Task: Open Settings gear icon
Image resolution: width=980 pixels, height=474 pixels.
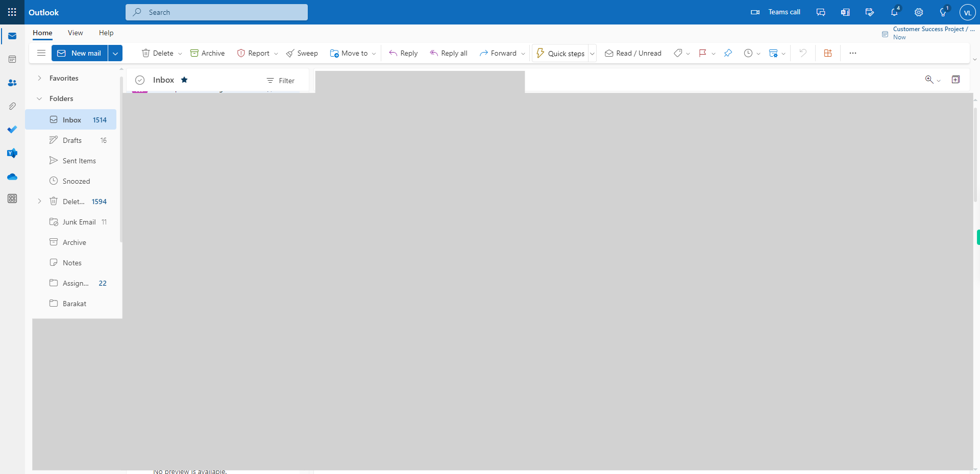Action: (919, 12)
